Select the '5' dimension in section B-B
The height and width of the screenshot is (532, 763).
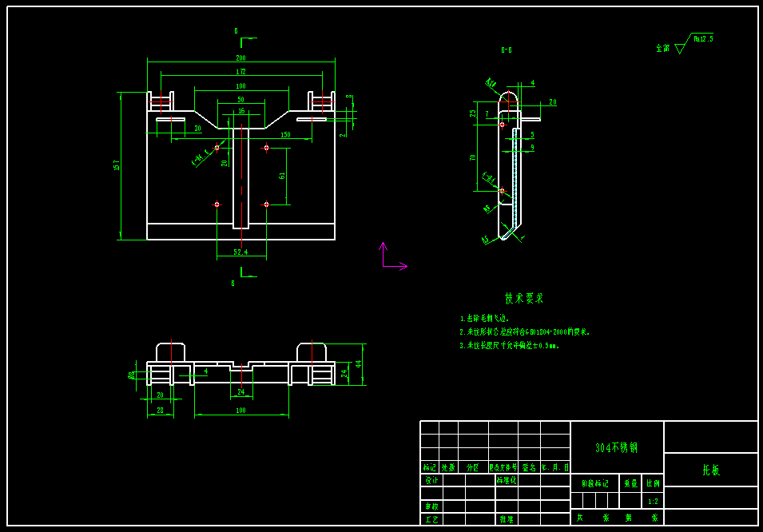tap(532, 135)
